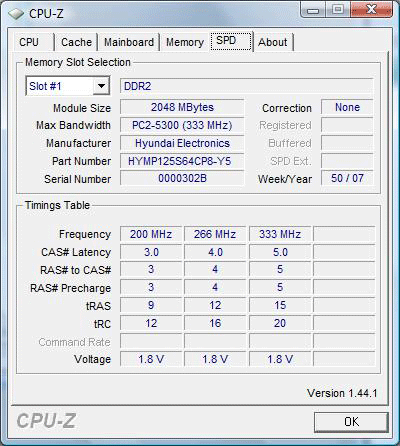The width and height of the screenshot is (400, 446).
Task: Click the Manufacturer Hyundai Electronics field
Action: coord(182,143)
